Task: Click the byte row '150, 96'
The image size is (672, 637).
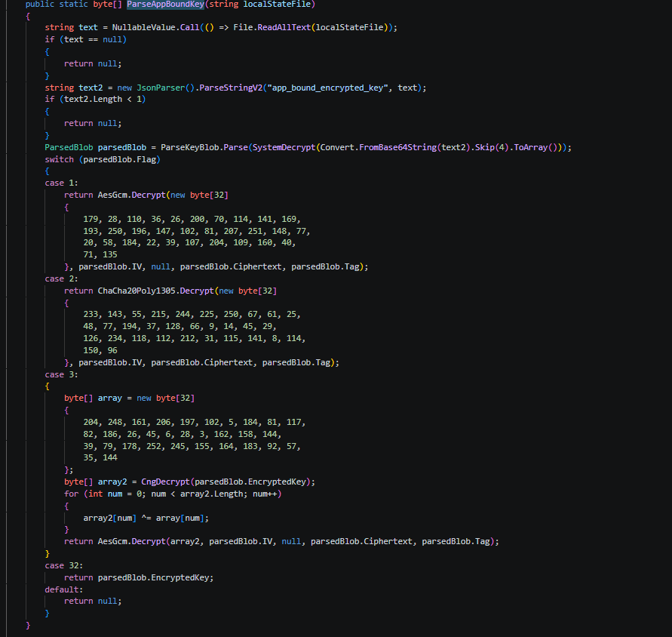Action: pyautogui.click(x=100, y=350)
